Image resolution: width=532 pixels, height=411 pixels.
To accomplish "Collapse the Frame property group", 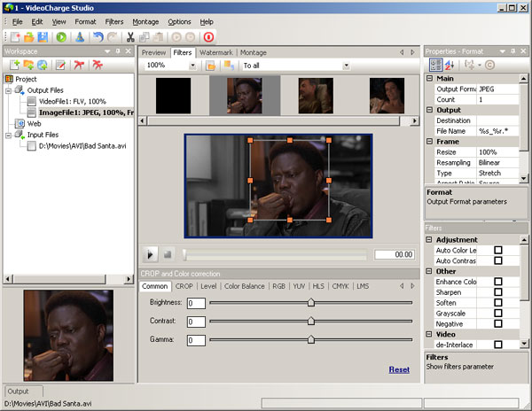I will click(x=429, y=142).
